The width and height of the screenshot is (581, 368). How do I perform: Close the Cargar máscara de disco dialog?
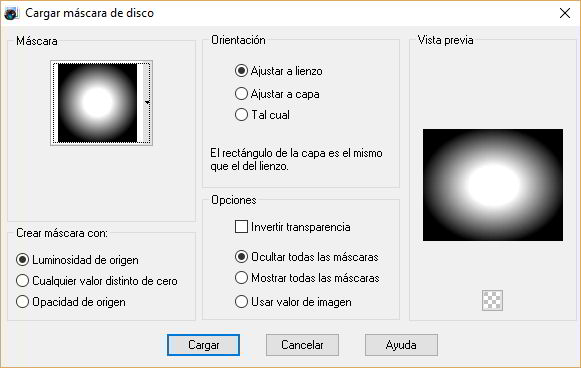[x=565, y=13]
